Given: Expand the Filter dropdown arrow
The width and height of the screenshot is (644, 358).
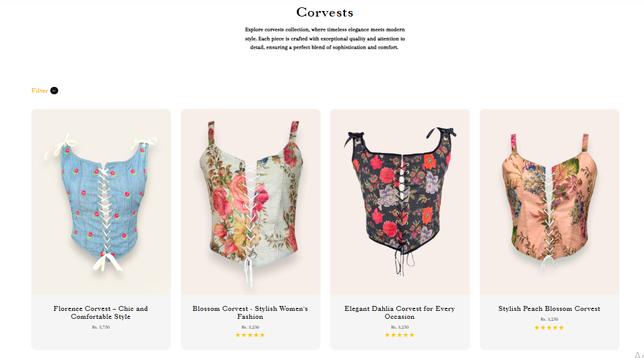Looking at the screenshot, I should point(54,91).
